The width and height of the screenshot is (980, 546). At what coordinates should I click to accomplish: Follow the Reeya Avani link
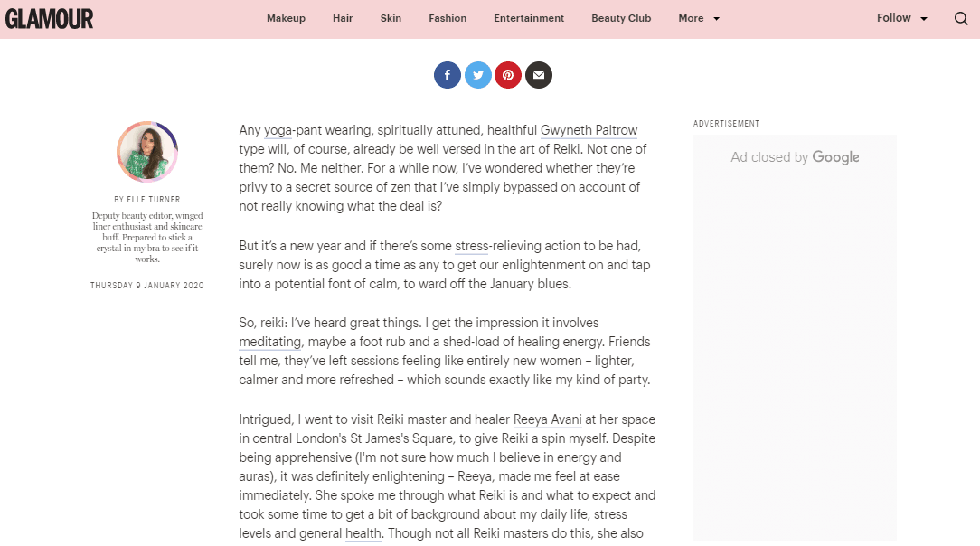pos(547,419)
